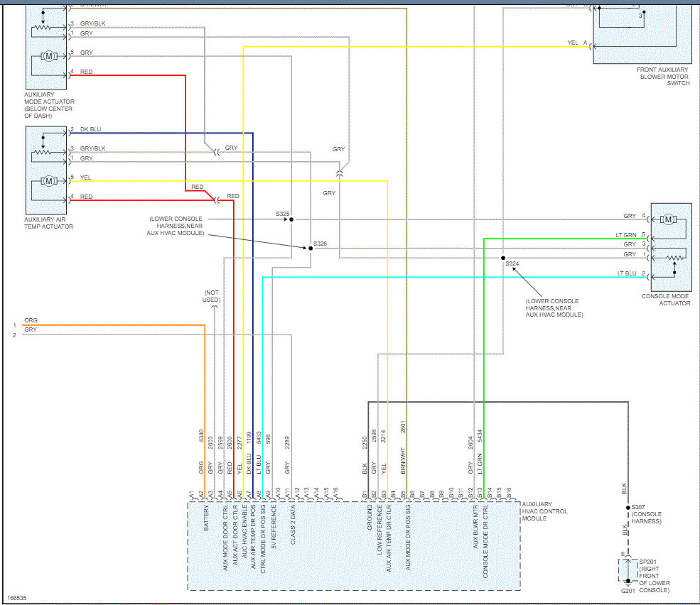Select the CONSOLE MODE ACTUATOR label
The image size is (700, 605).
pyautogui.click(x=666, y=300)
